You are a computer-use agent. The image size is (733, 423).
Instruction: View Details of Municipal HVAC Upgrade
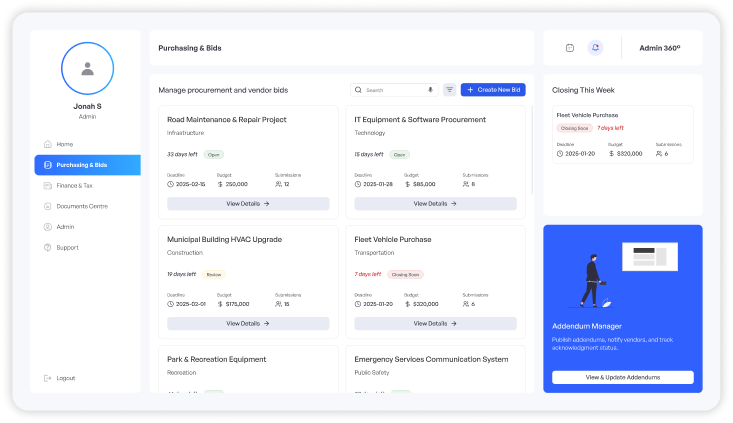[248, 323]
